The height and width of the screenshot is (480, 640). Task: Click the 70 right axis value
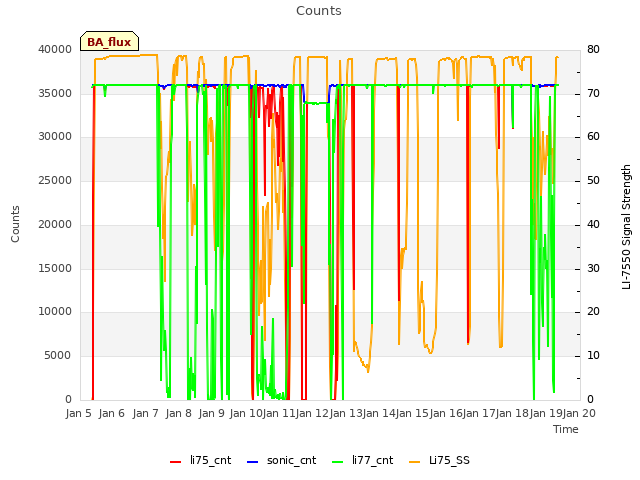tap(593, 93)
